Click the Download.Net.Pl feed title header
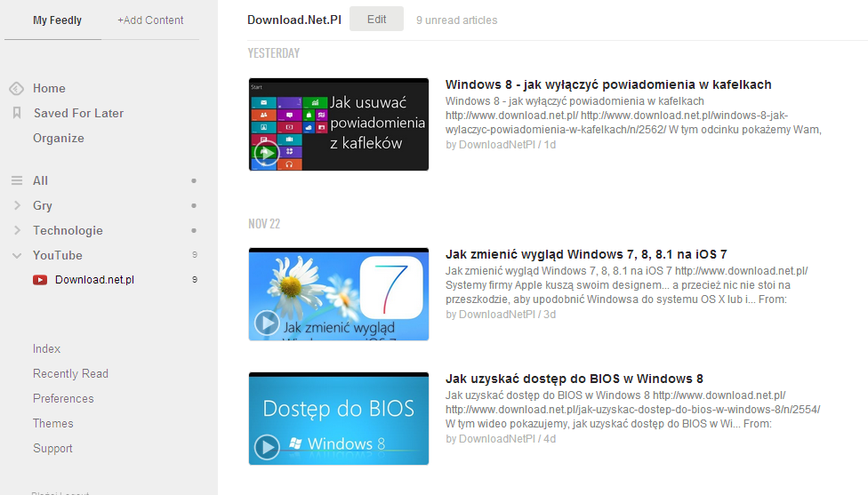868x495 pixels. 294,20
